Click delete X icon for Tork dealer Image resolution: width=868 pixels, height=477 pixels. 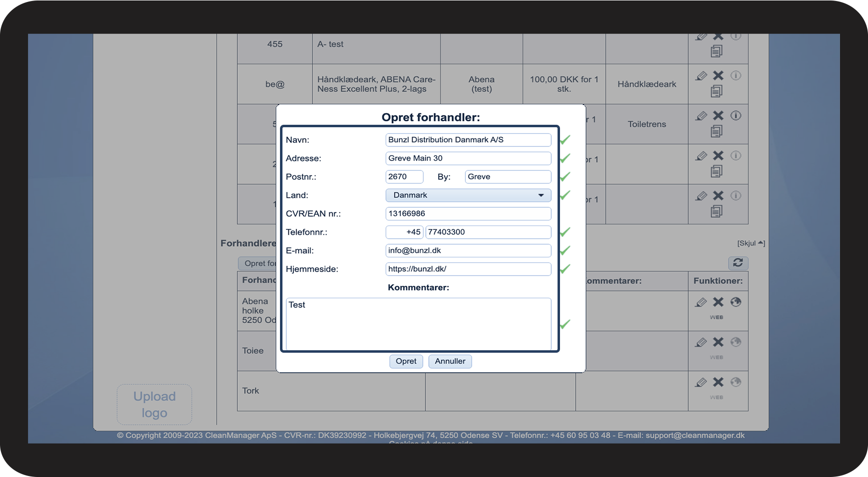click(718, 382)
